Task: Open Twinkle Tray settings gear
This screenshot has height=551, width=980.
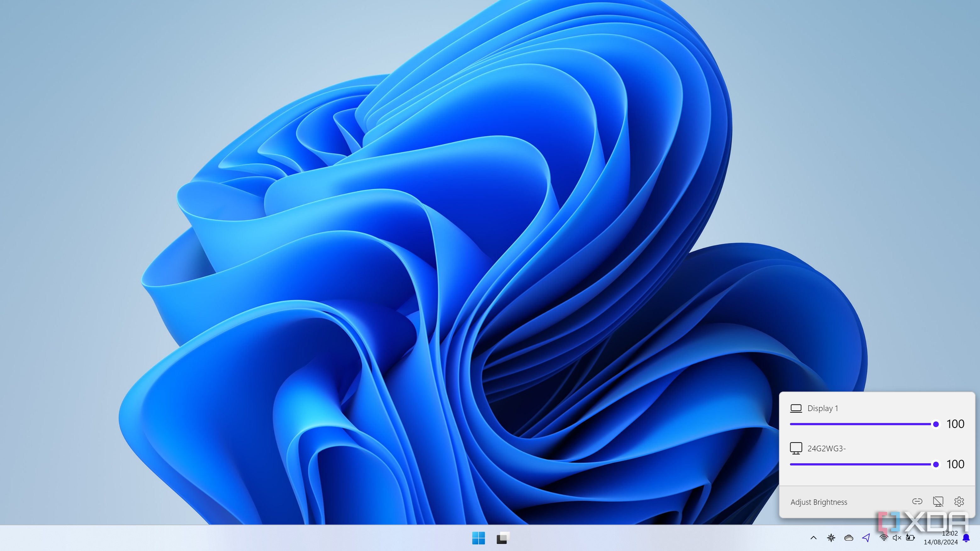Action: pos(959,501)
